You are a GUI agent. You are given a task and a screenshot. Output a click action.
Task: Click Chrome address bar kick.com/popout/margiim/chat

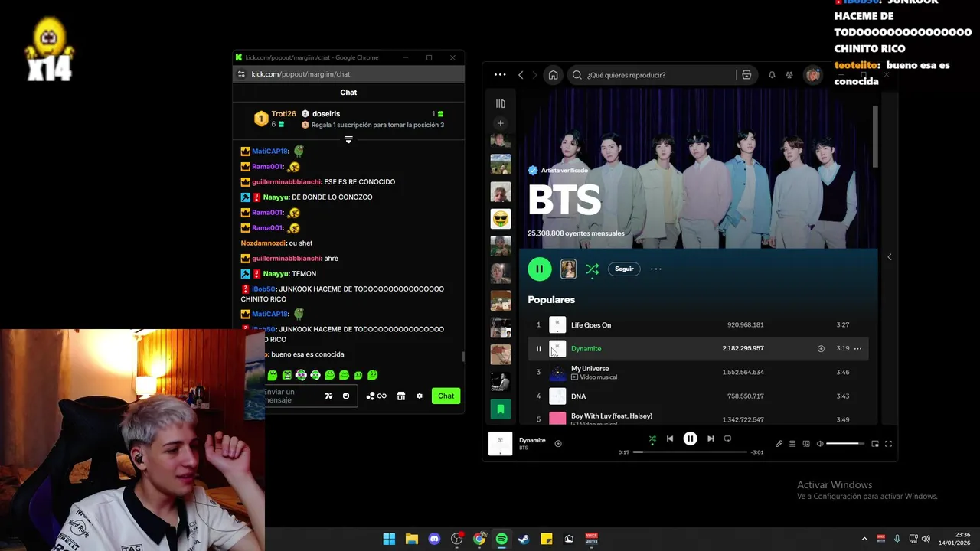coord(301,74)
